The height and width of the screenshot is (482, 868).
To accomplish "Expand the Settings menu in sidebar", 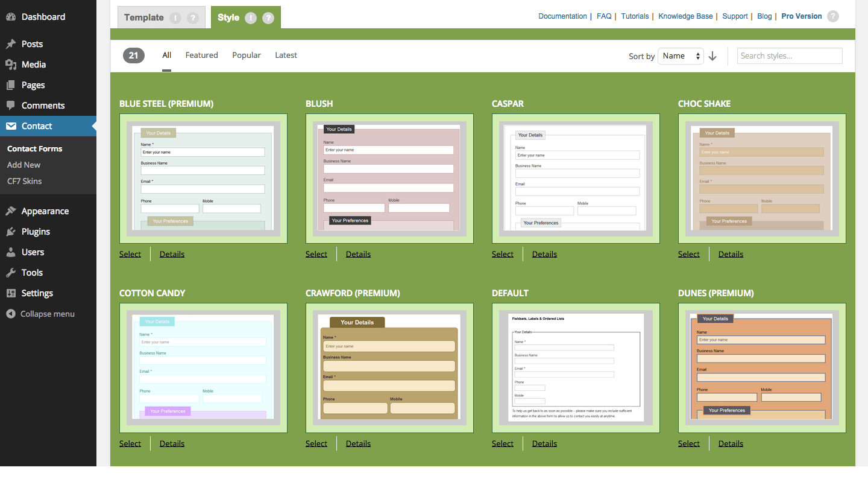I will (37, 293).
